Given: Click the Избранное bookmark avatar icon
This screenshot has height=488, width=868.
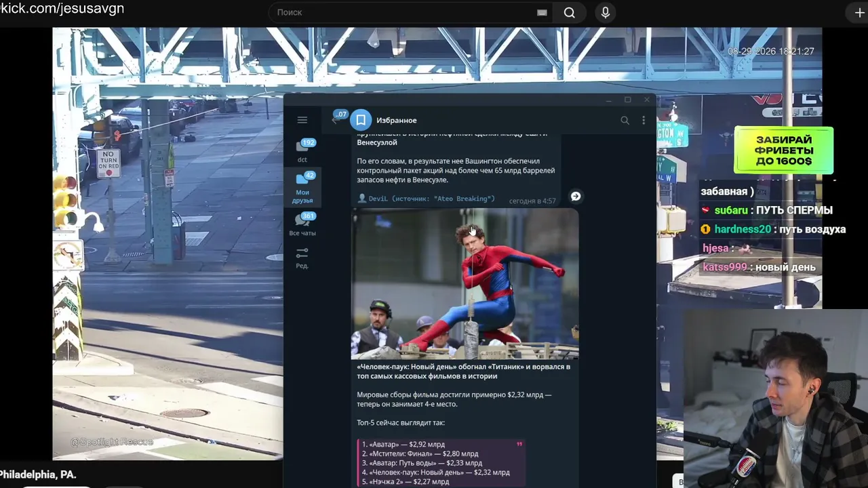Looking at the screenshot, I should coord(361,120).
